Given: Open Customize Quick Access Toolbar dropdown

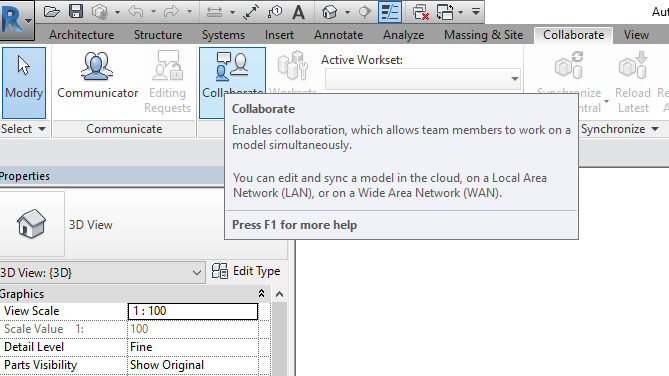Looking at the screenshot, I should pos(476,12).
